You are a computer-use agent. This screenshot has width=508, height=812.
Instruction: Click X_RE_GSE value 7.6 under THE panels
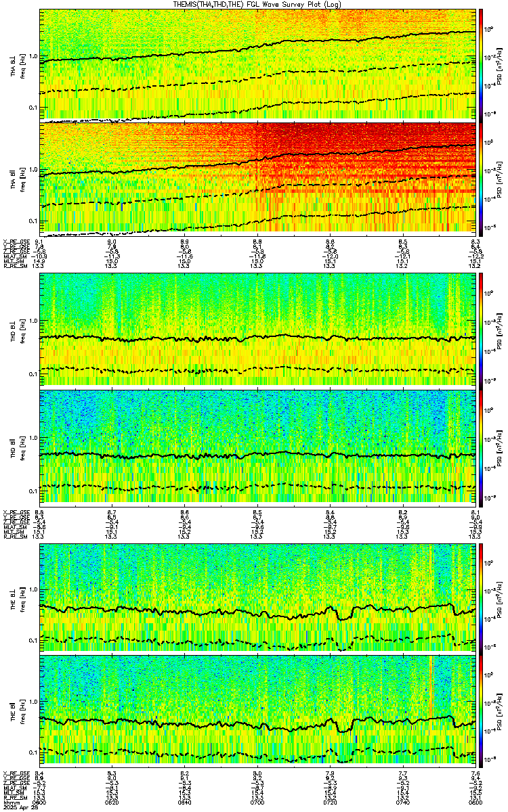click(475, 775)
